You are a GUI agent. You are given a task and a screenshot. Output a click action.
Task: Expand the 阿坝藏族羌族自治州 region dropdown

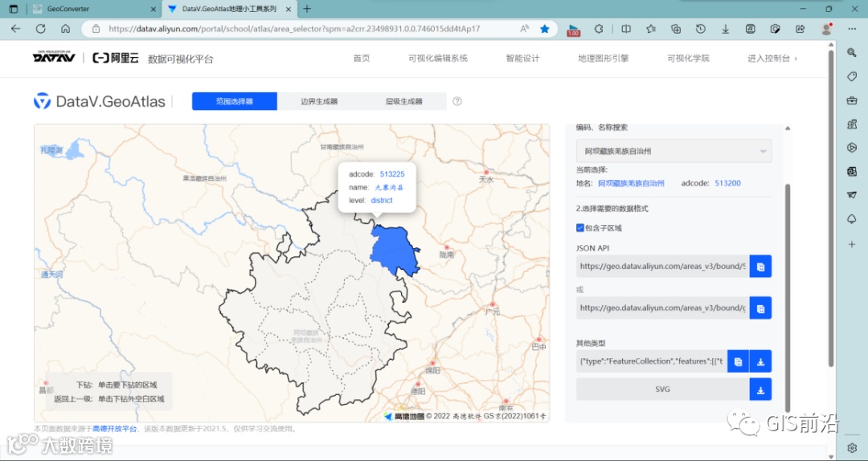[x=674, y=150]
